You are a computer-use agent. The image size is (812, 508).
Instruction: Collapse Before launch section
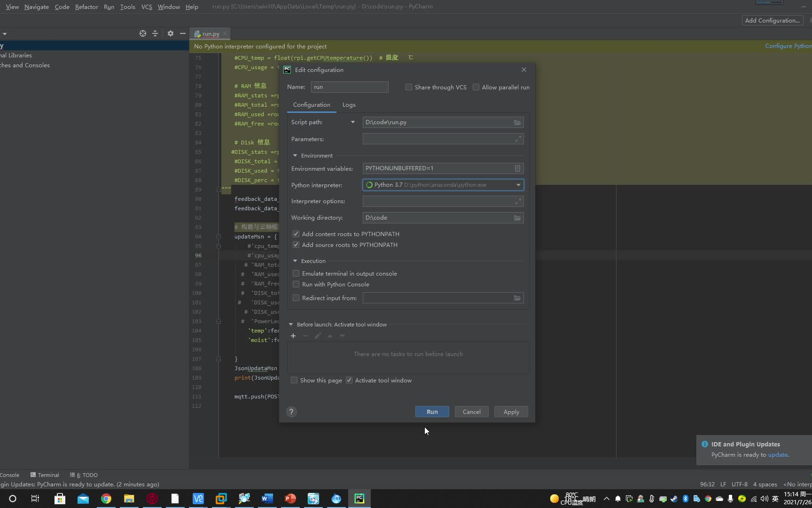(291, 325)
